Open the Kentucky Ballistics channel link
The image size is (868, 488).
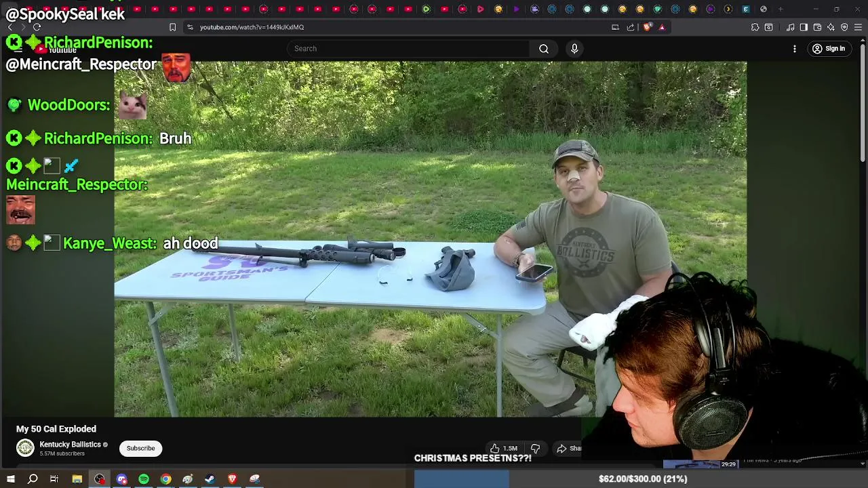pyautogui.click(x=70, y=445)
